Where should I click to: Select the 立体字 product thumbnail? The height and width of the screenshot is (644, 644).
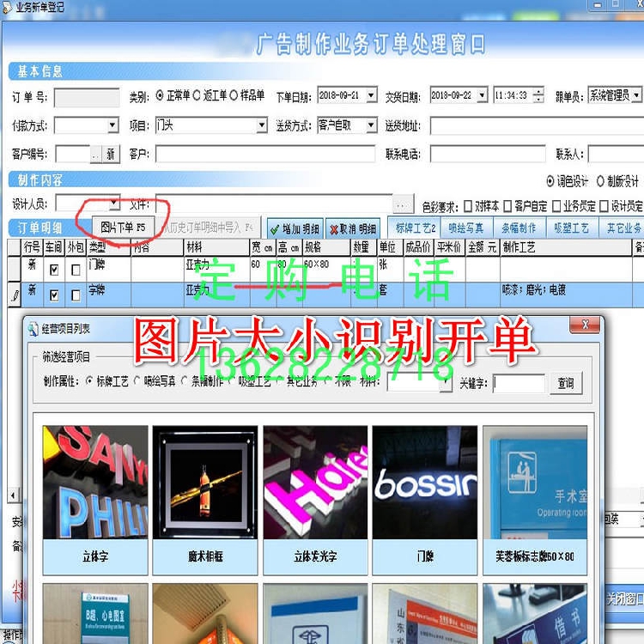tap(95, 500)
